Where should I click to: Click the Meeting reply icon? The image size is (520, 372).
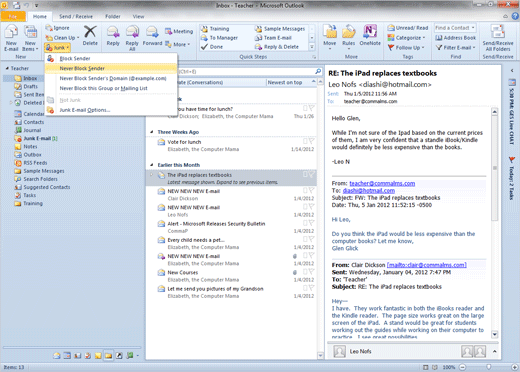tap(168, 31)
